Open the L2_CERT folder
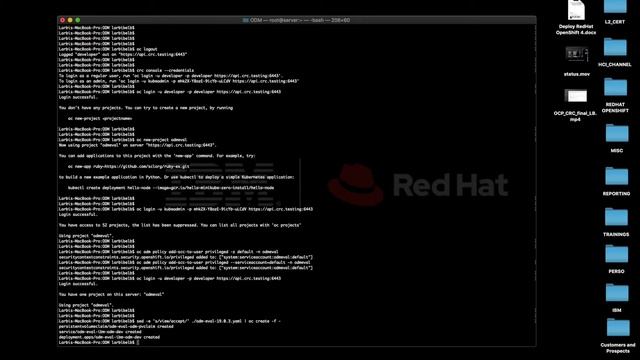The height and width of the screenshot is (360, 640). (615, 6)
